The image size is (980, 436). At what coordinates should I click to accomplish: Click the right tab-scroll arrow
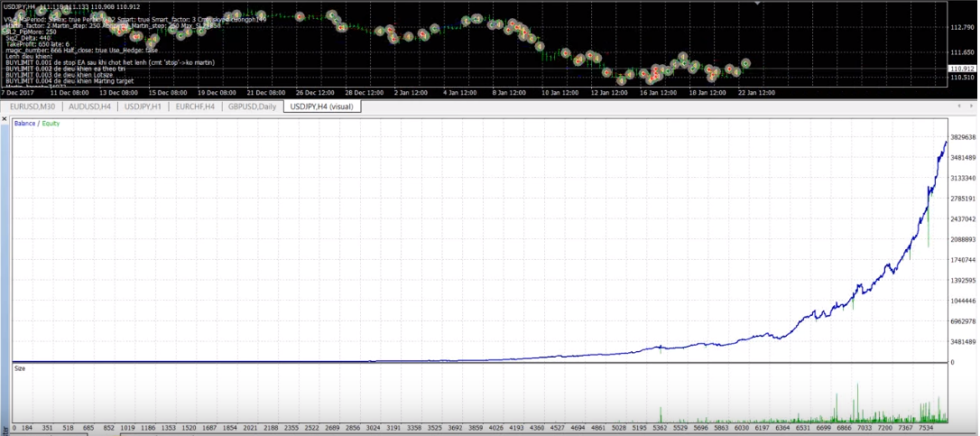click(x=971, y=107)
